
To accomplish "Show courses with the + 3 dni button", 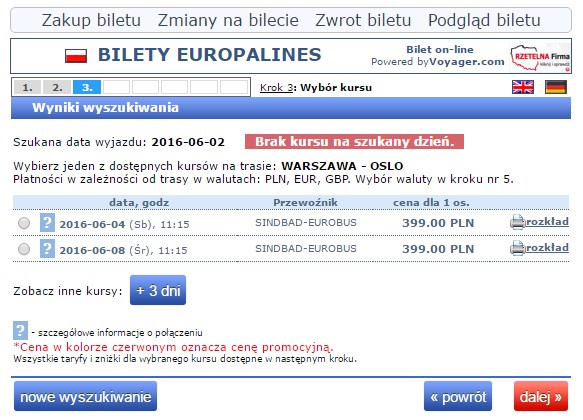I will pos(158,290).
